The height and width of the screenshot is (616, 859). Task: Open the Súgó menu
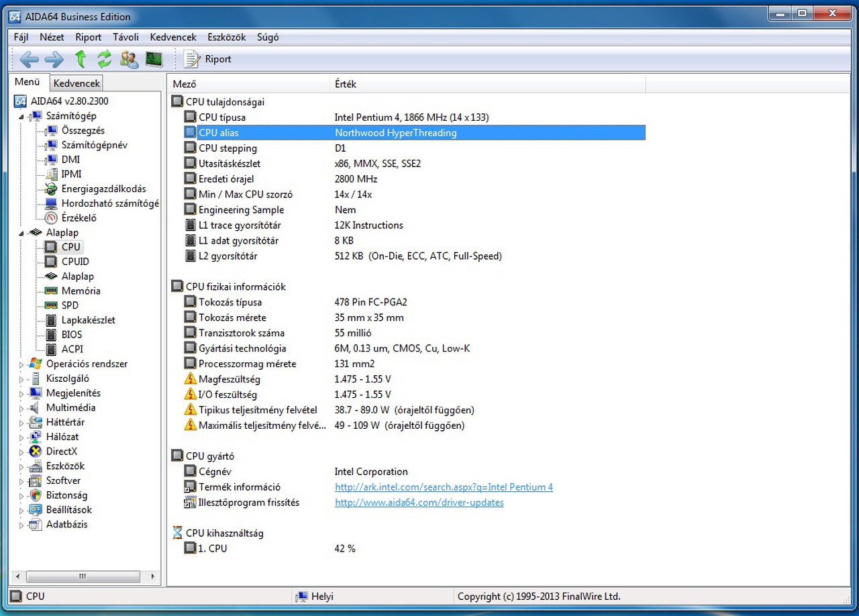click(268, 38)
